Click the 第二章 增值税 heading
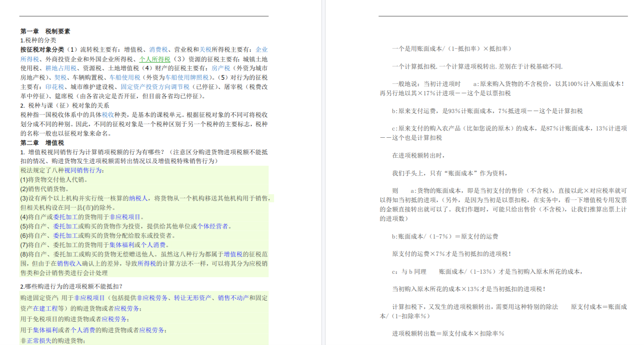Screen dimensions: 644x345 point(42,143)
